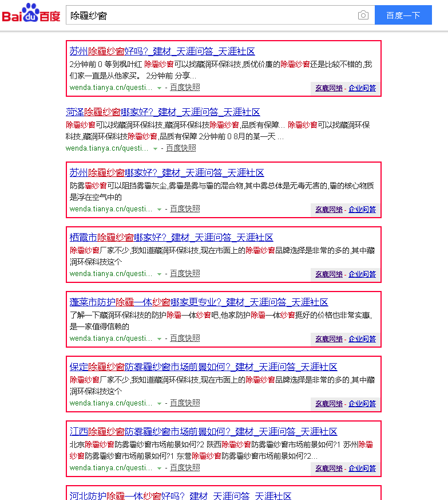Click snippet text starting 防雾霾纱窗可以阻挡雾霾灰尘

[x=222, y=191]
